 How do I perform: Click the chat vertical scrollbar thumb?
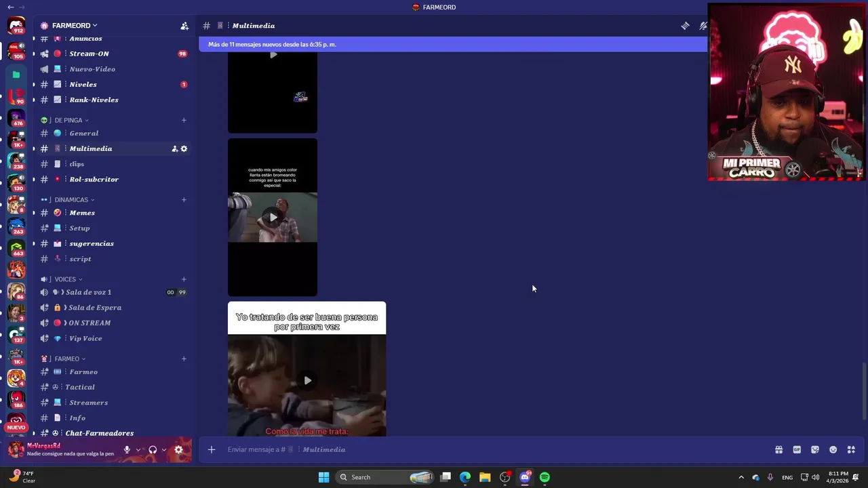click(864, 391)
